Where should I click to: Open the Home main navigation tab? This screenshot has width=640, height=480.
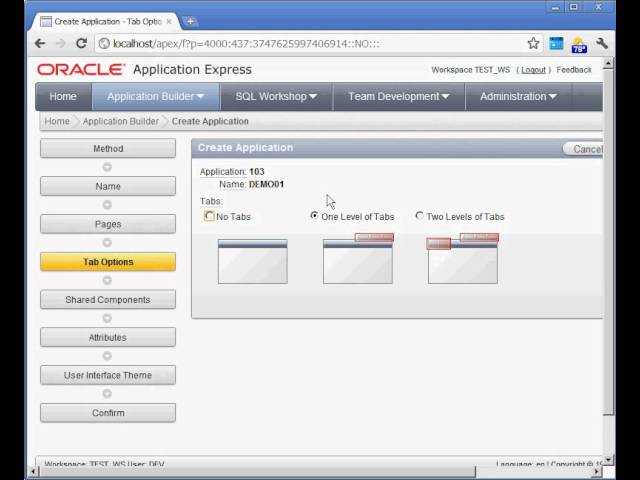pyautogui.click(x=63, y=96)
